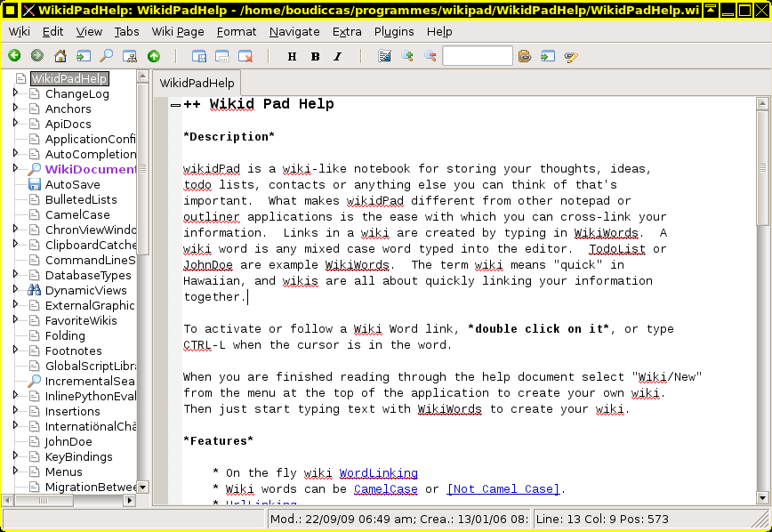Screen dimensions: 772x532
Task: Select JohnDoe in the tree
Action: tap(68, 441)
